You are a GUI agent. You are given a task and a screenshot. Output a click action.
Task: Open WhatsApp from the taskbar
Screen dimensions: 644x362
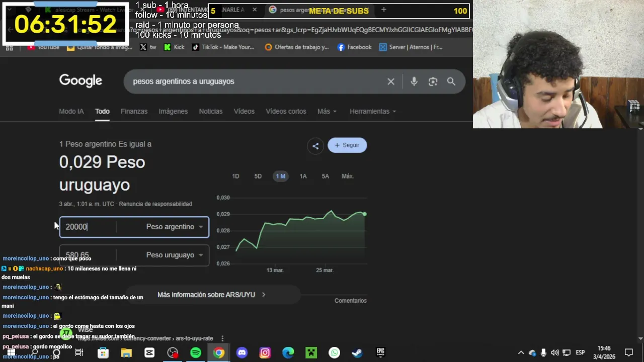pyautogui.click(x=334, y=353)
